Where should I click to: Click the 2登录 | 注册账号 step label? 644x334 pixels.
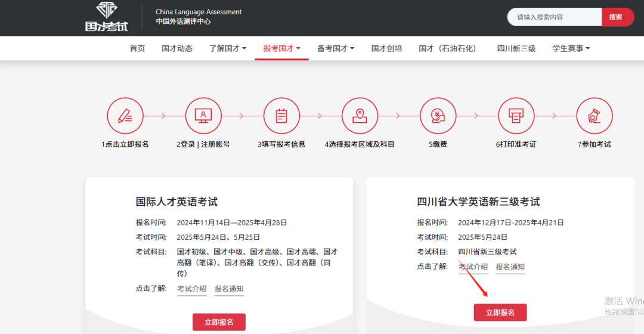pos(203,144)
